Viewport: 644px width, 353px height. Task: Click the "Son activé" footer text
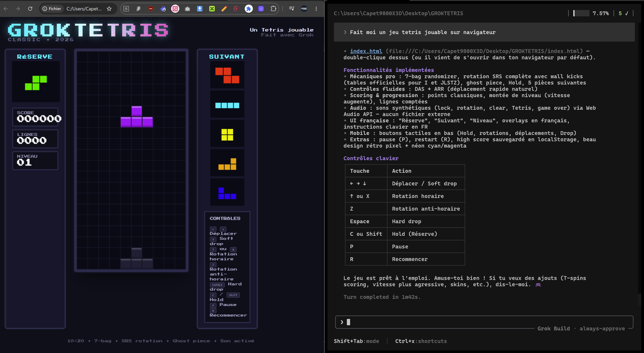pyautogui.click(x=238, y=341)
